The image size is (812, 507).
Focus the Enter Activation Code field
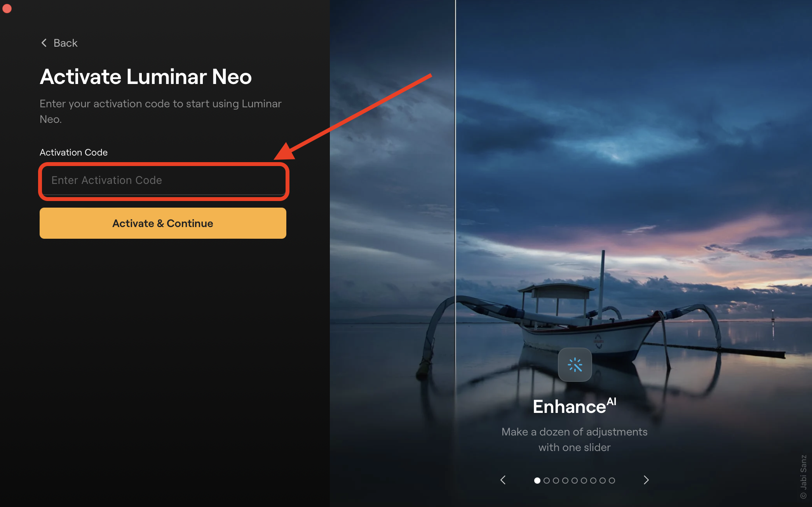[x=163, y=180]
